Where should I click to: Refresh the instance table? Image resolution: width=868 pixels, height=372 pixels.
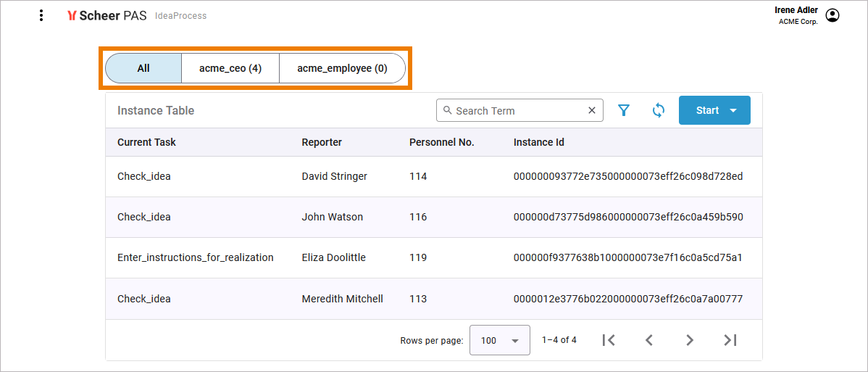point(658,110)
